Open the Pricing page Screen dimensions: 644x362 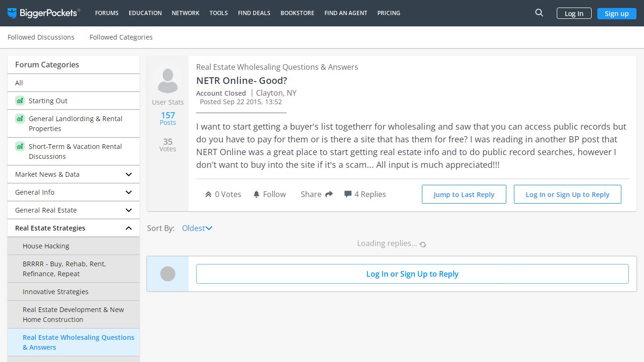pos(389,13)
